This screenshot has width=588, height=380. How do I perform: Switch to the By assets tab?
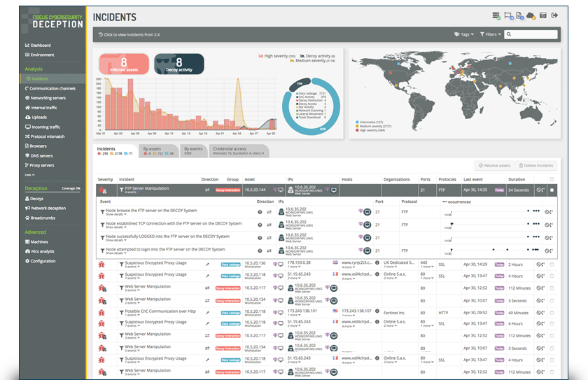(158, 150)
